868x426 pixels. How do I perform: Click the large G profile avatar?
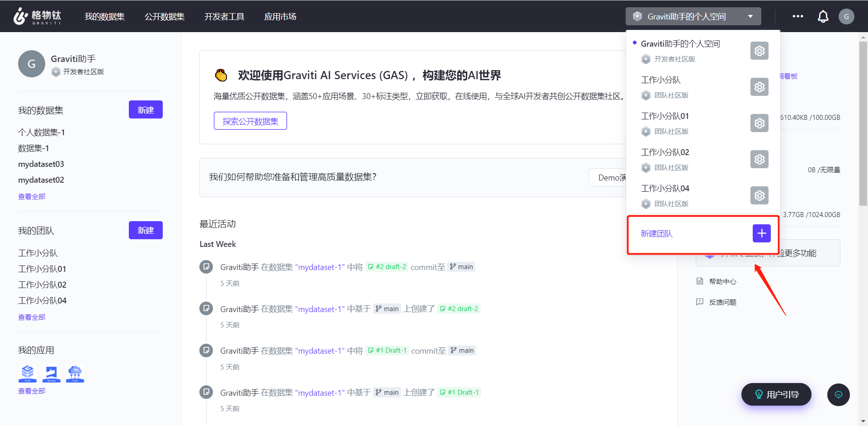(x=32, y=64)
